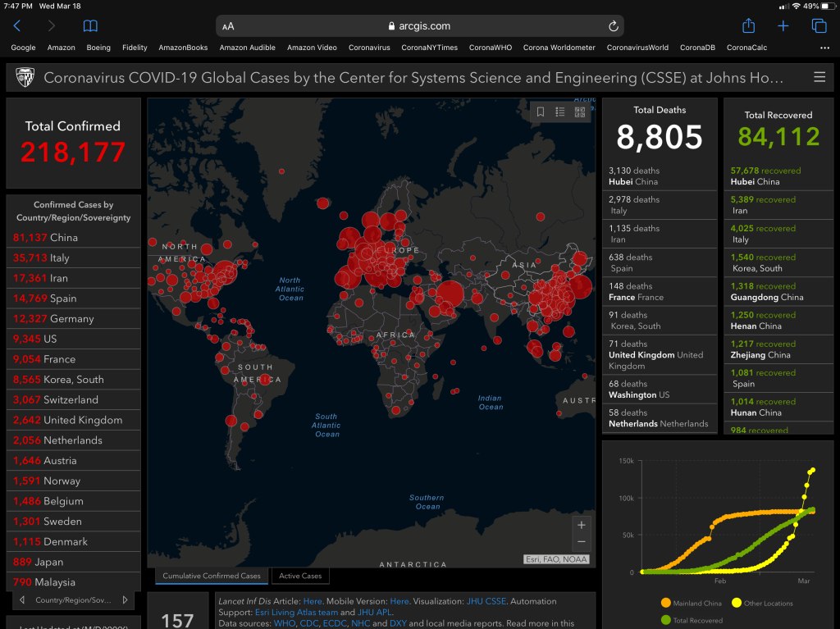Image resolution: width=840 pixels, height=629 pixels.
Task: Reload the arcgis.com page
Action: pyautogui.click(x=613, y=26)
